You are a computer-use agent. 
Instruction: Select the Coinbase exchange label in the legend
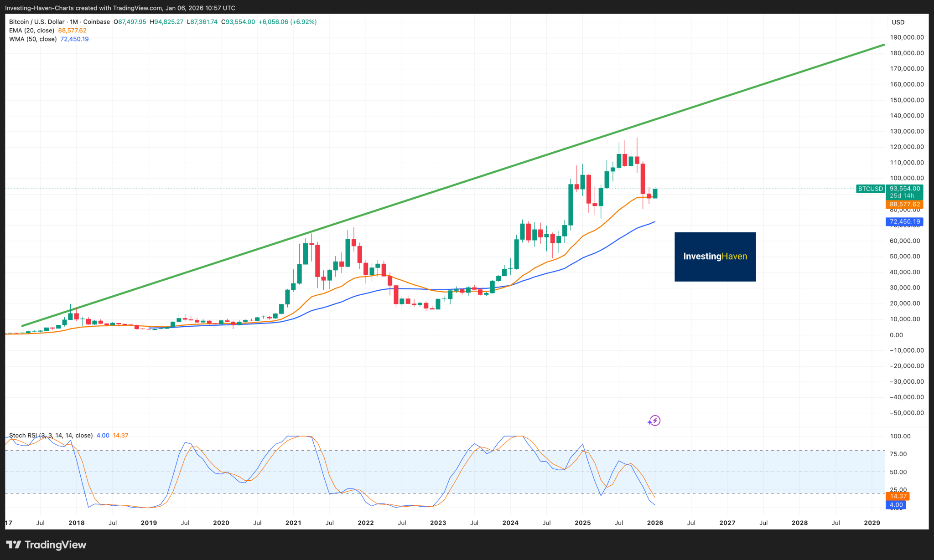click(x=96, y=21)
